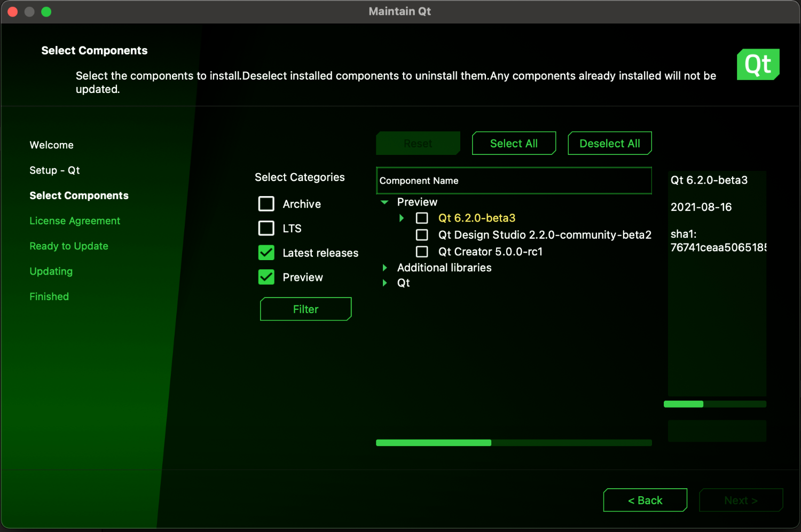801x532 pixels.
Task: Open the License Agreement step
Action: [74, 221]
